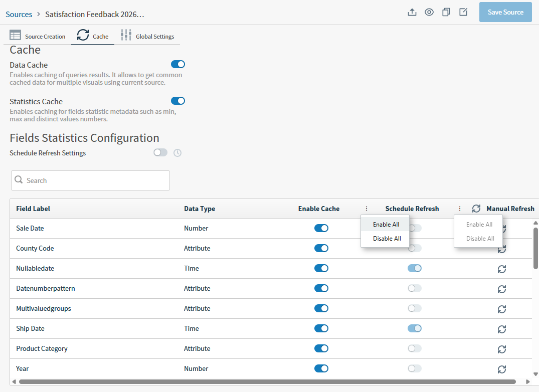Toggle Schedule Refresh for Ship Date
The image size is (539, 392).
pos(415,328)
